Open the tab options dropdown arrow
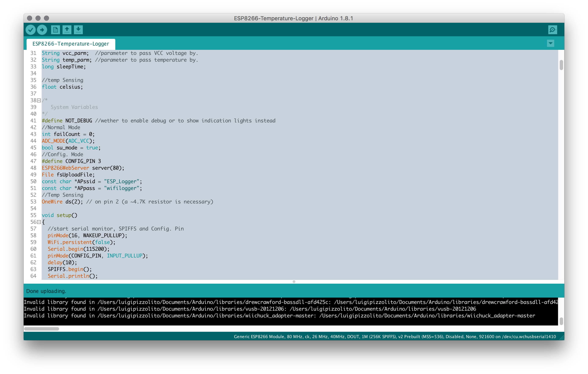Viewport: 588px width, 374px height. pos(550,43)
